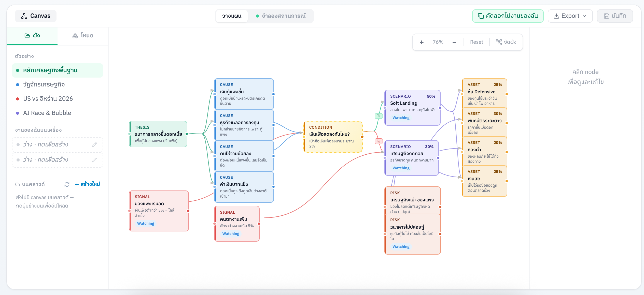Click the บันทึก save icon
The width and height of the screenshot is (644, 295).
607,16
